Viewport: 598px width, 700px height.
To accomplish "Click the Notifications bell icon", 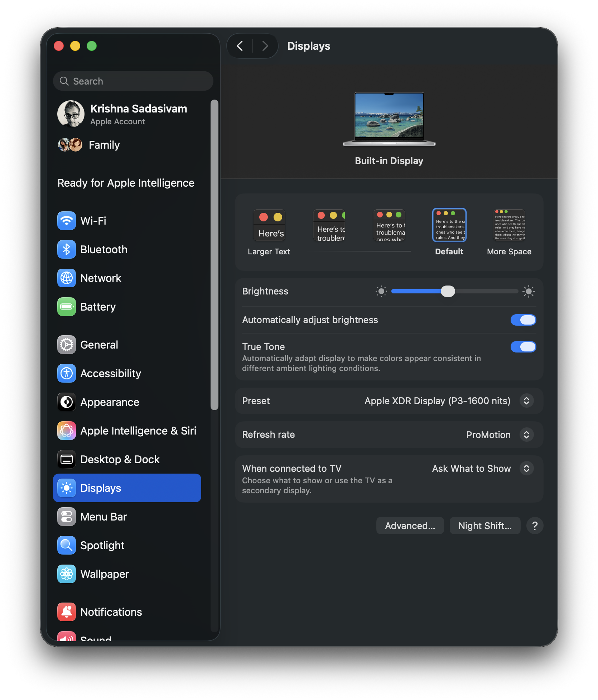I will 67,612.
